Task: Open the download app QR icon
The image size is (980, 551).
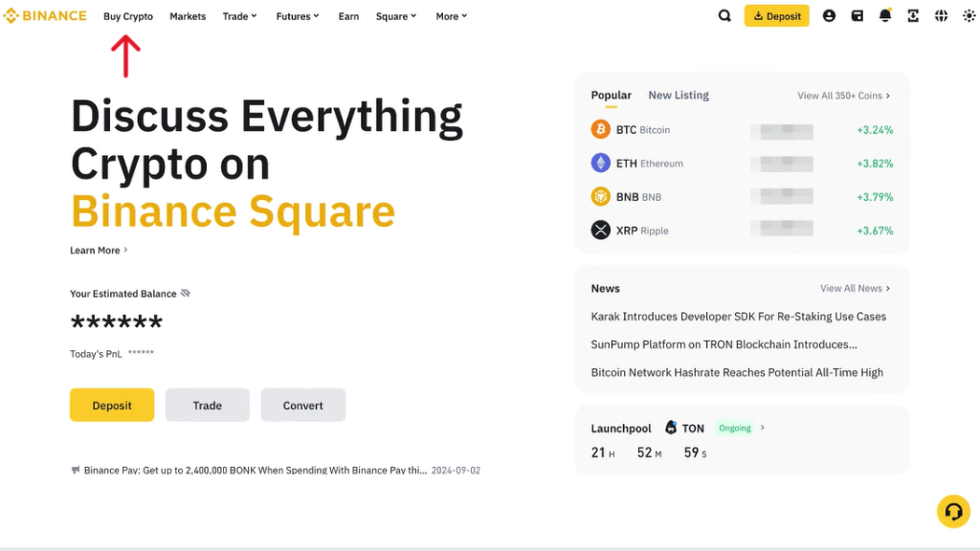Action: tap(913, 15)
